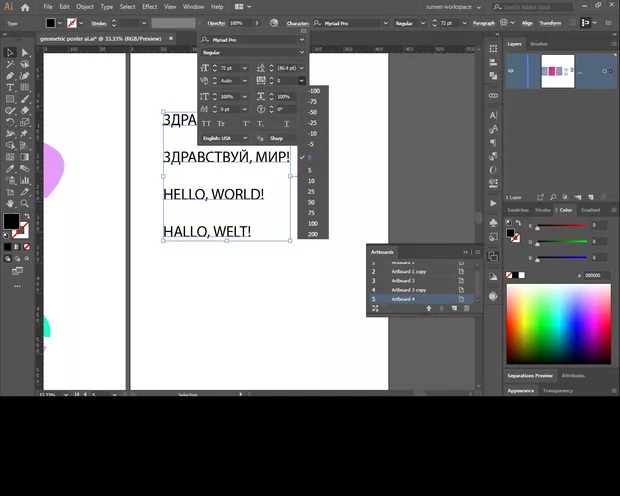Select the Pen tool
The height and width of the screenshot is (496, 620).
click(x=10, y=76)
